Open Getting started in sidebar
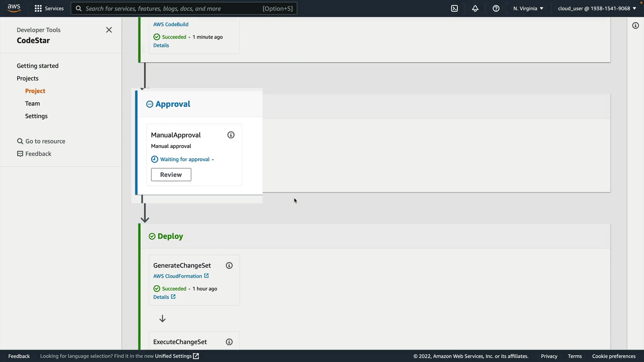644x362 pixels. 38,66
